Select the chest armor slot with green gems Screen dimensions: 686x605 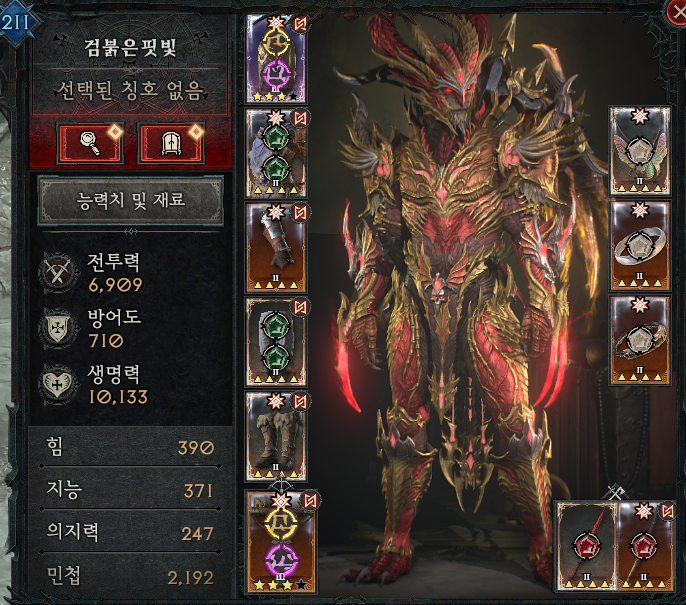coord(276,342)
